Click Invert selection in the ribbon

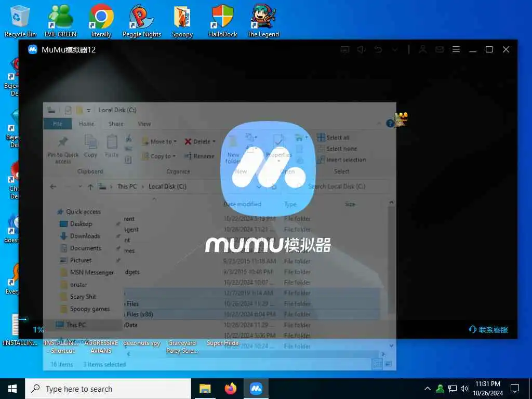tap(341, 160)
